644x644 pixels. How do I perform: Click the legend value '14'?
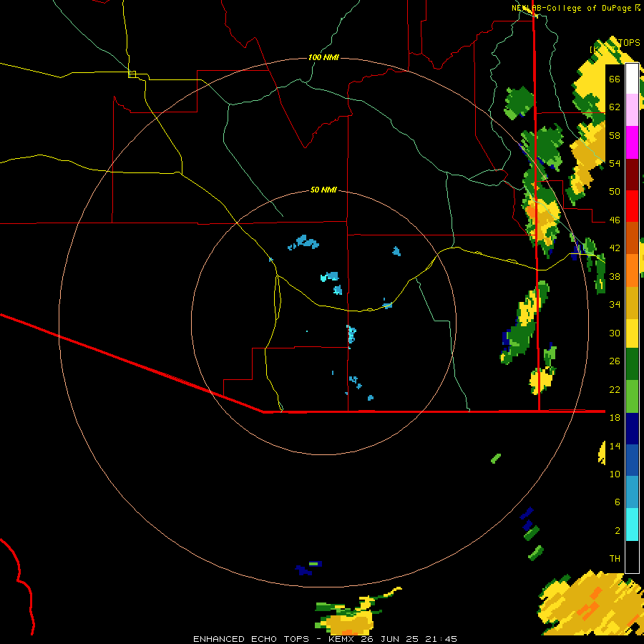(x=615, y=446)
